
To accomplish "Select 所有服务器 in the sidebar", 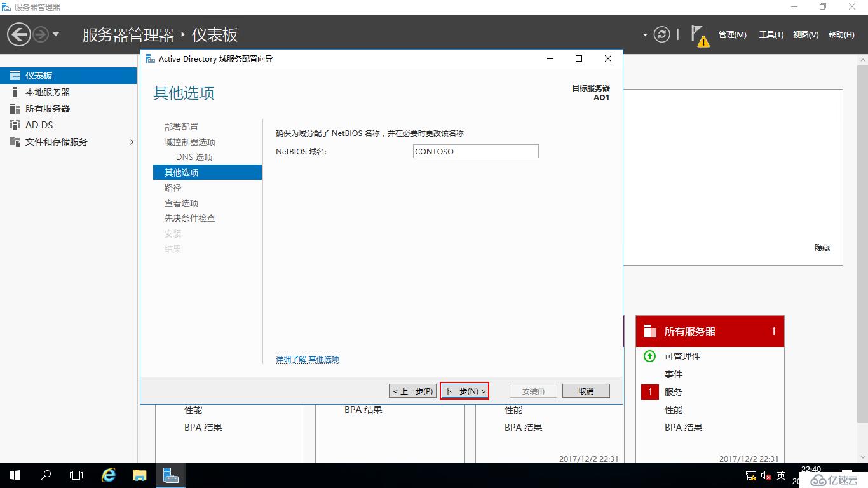I will (x=68, y=109).
